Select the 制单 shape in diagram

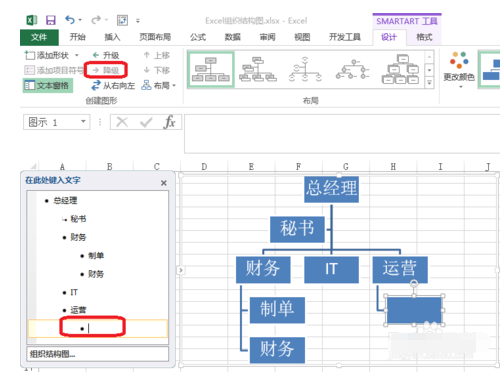point(277,310)
